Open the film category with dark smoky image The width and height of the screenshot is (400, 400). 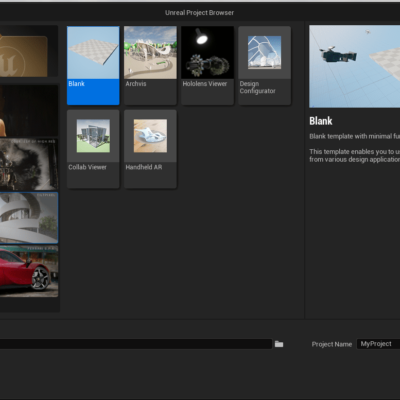29,164
